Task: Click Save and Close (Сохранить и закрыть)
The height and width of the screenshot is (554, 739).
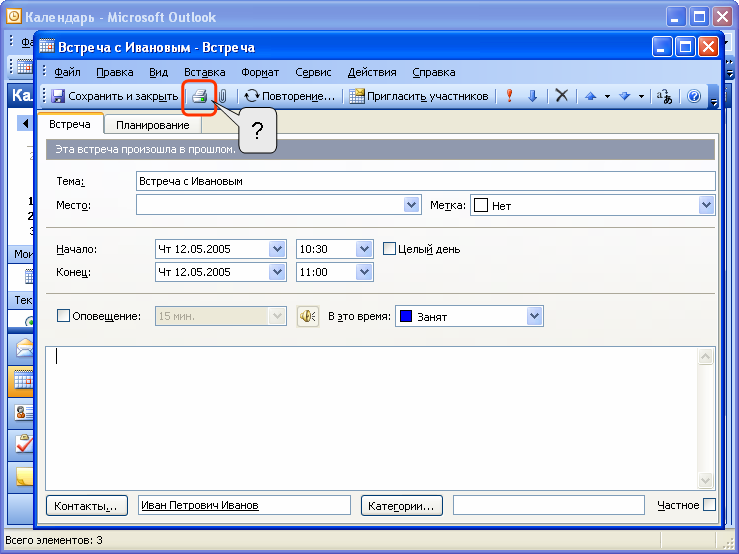Action: point(115,96)
